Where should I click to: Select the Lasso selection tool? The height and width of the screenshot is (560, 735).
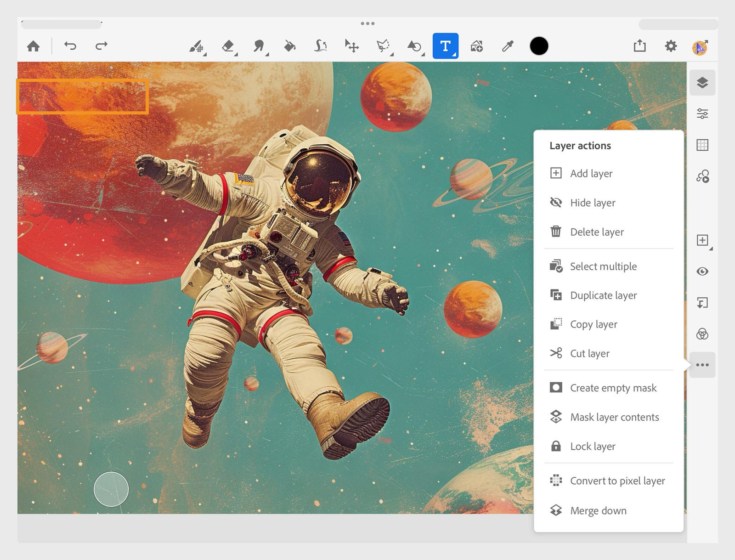[x=383, y=46]
